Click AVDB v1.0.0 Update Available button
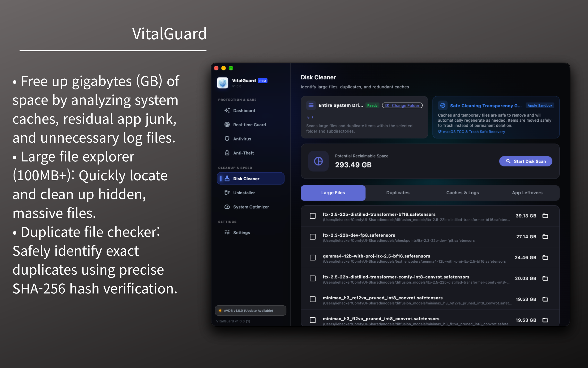Image resolution: width=588 pixels, height=368 pixels. point(251,310)
